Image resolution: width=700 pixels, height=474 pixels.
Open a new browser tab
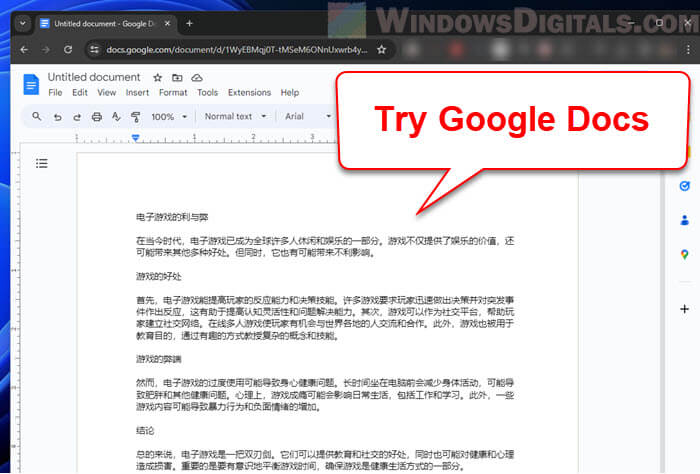tap(189, 23)
